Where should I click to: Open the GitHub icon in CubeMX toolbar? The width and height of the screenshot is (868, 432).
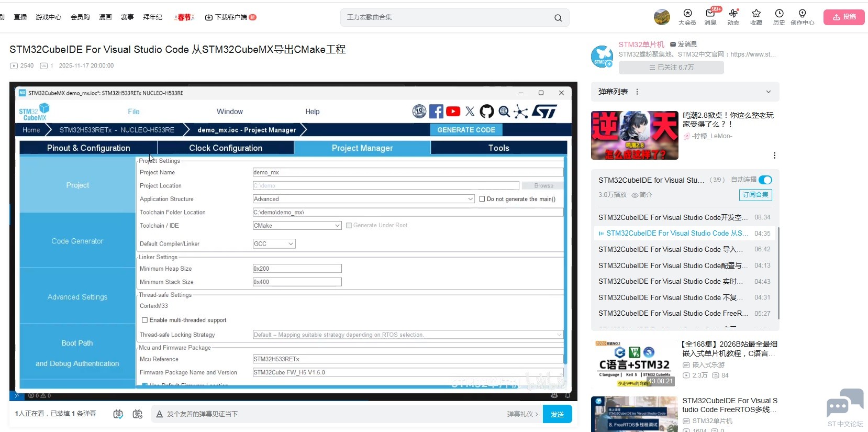(x=487, y=111)
